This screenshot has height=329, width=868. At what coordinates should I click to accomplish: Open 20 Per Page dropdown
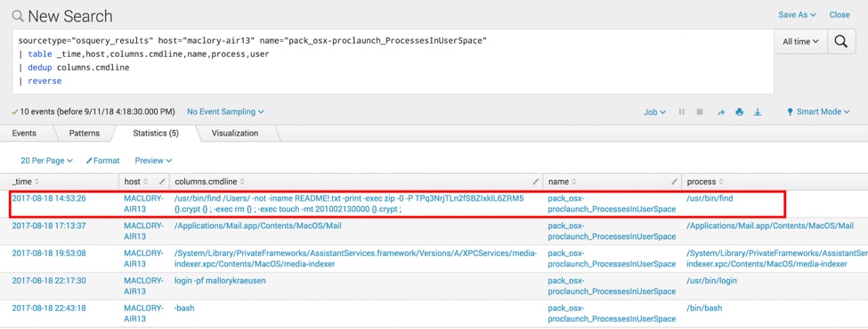(46, 160)
